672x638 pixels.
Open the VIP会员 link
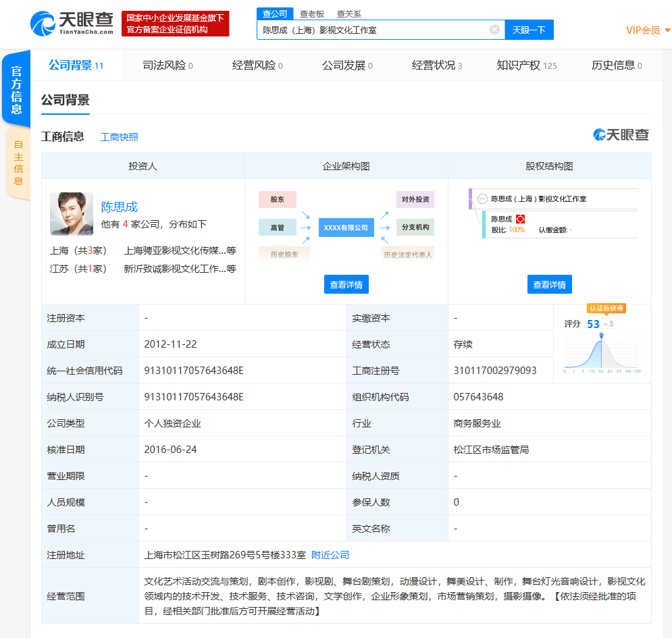point(643,30)
